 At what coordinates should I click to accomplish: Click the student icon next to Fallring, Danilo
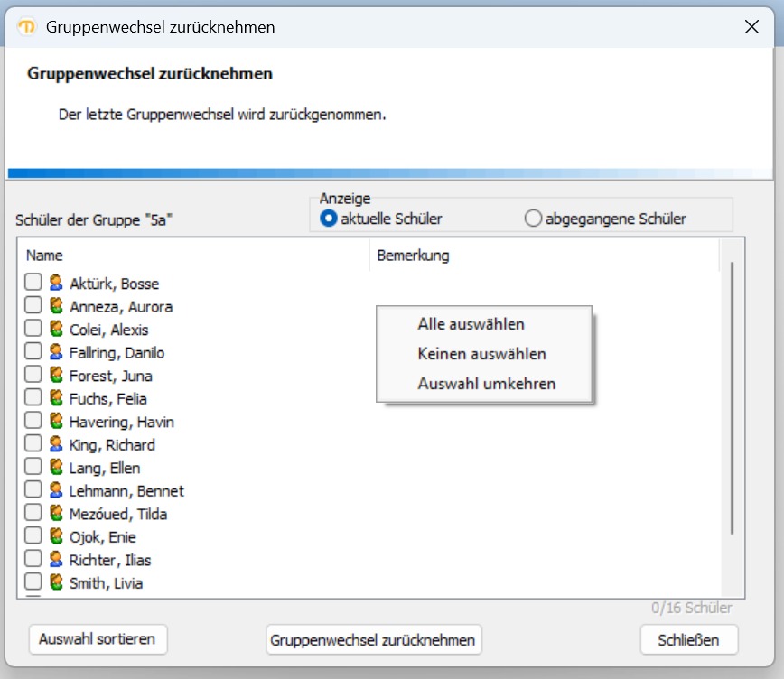click(x=56, y=352)
